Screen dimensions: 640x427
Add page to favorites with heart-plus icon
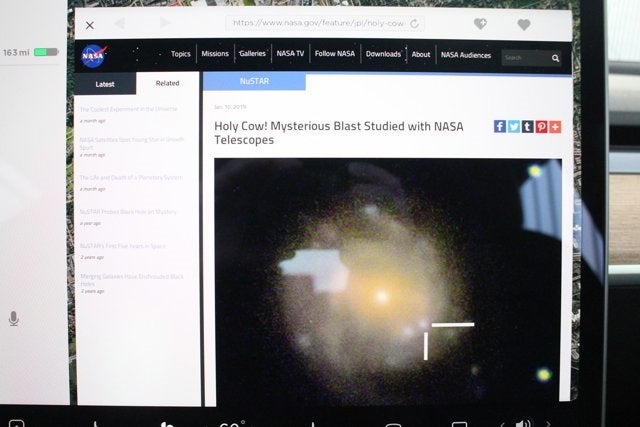tap(480, 24)
